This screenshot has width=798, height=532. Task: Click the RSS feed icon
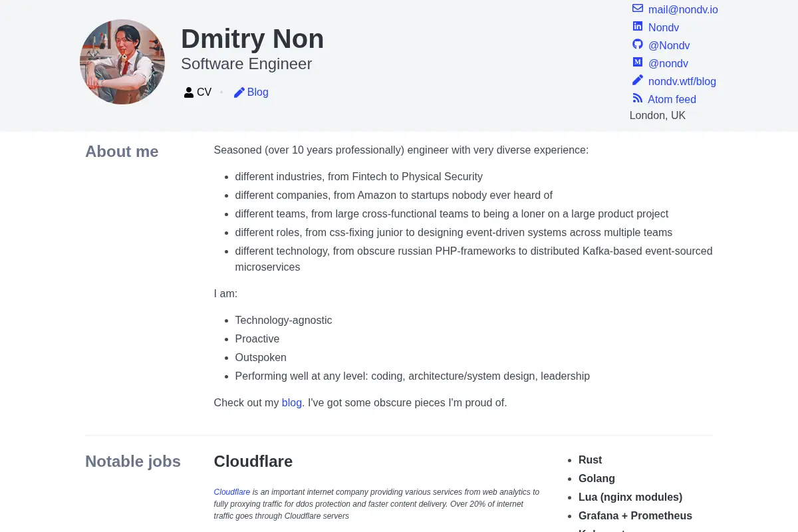(x=638, y=98)
